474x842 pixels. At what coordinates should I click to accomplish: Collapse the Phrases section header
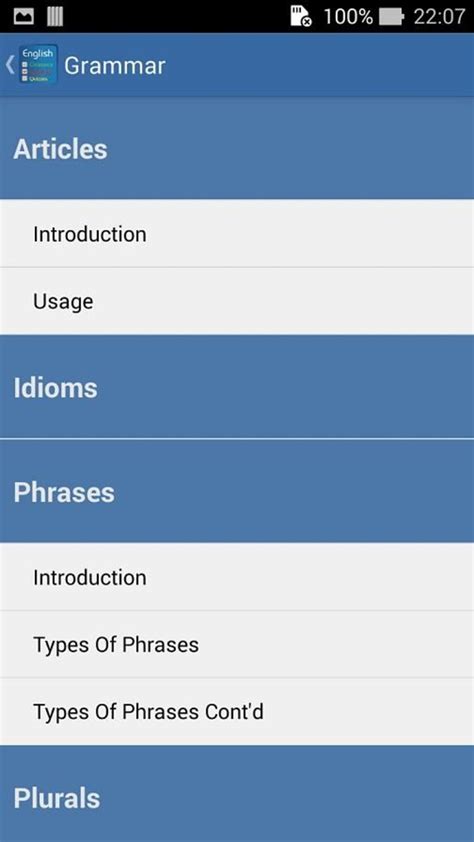[237, 491]
